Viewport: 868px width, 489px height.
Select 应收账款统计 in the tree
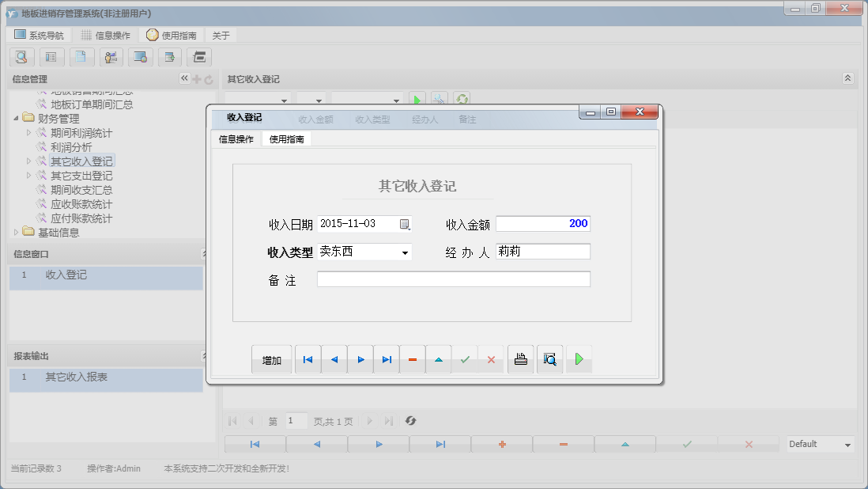(81, 203)
